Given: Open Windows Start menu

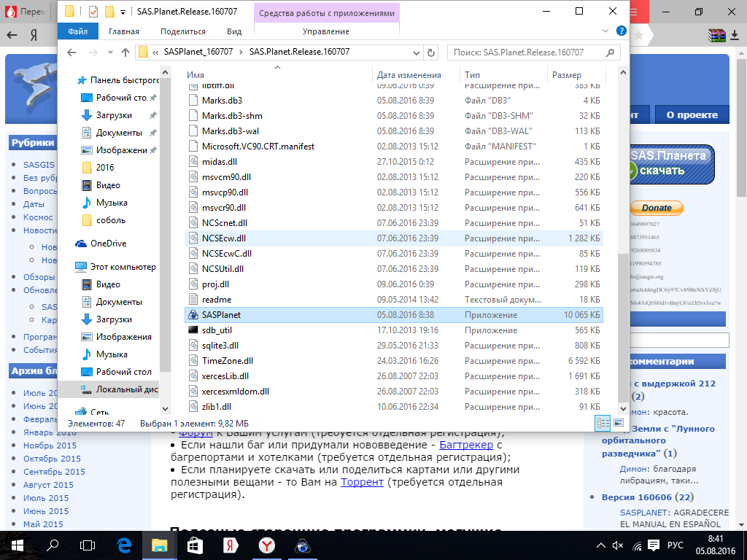Looking at the screenshot, I should tap(17, 545).
